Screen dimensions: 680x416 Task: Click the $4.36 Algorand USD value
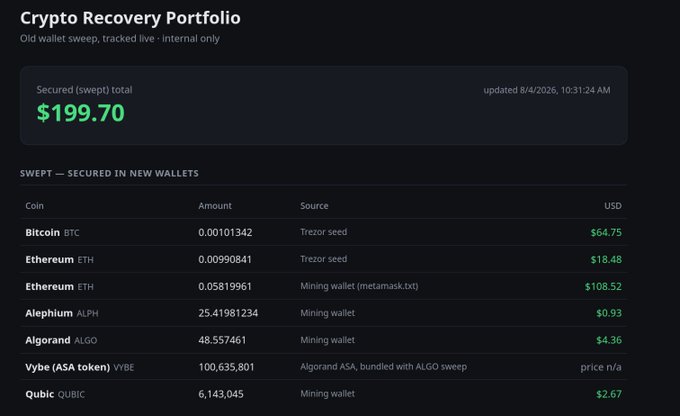pyautogui.click(x=608, y=340)
